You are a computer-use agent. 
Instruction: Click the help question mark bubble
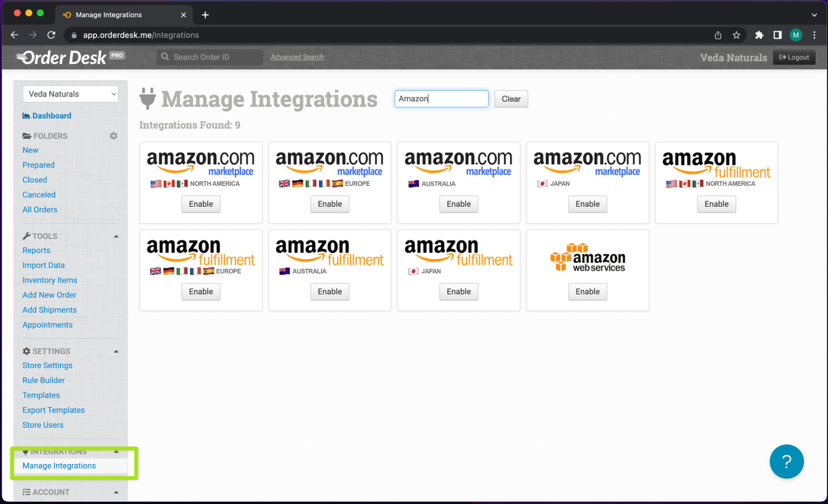click(786, 461)
